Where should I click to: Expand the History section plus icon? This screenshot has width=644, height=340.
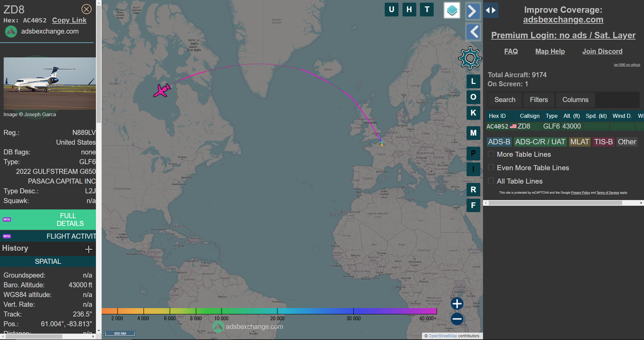pyautogui.click(x=89, y=249)
